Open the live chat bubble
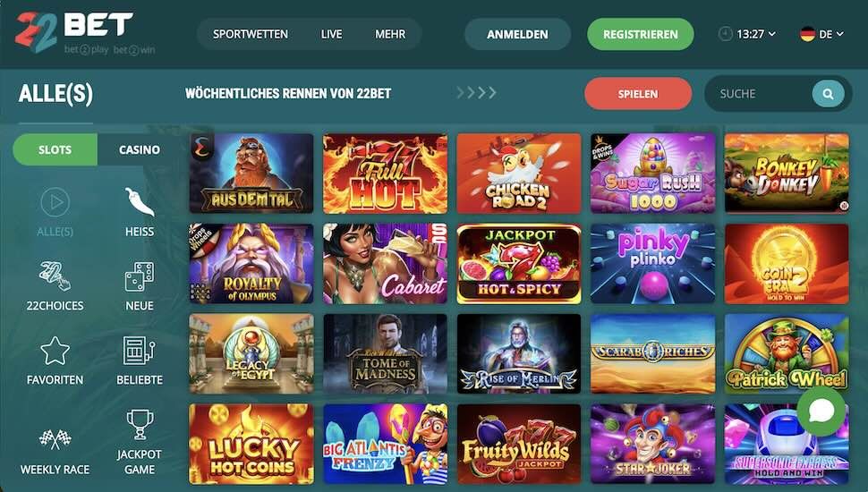868x492 pixels. pos(821,411)
